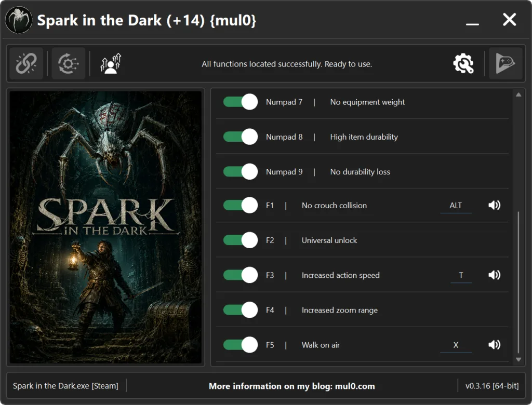Click the 'Increased action speed' label

(341, 275)
